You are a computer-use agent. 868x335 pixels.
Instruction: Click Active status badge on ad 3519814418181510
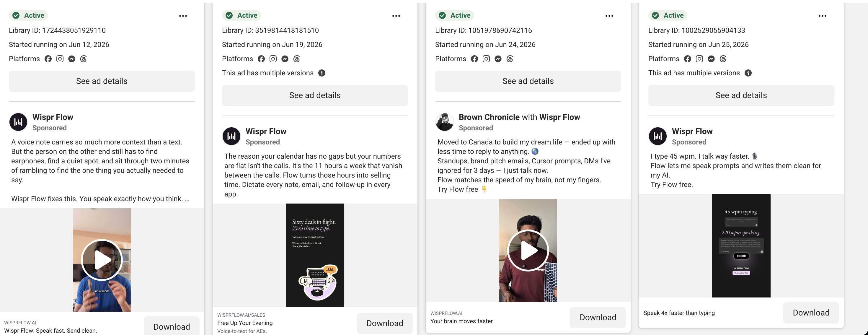[x=242, y=15]
